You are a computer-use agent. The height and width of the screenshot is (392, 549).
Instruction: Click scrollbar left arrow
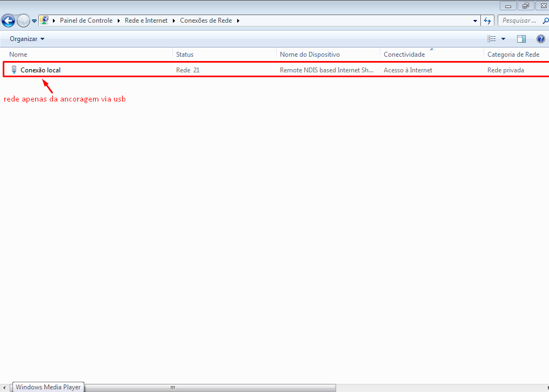tap(4, 388)
